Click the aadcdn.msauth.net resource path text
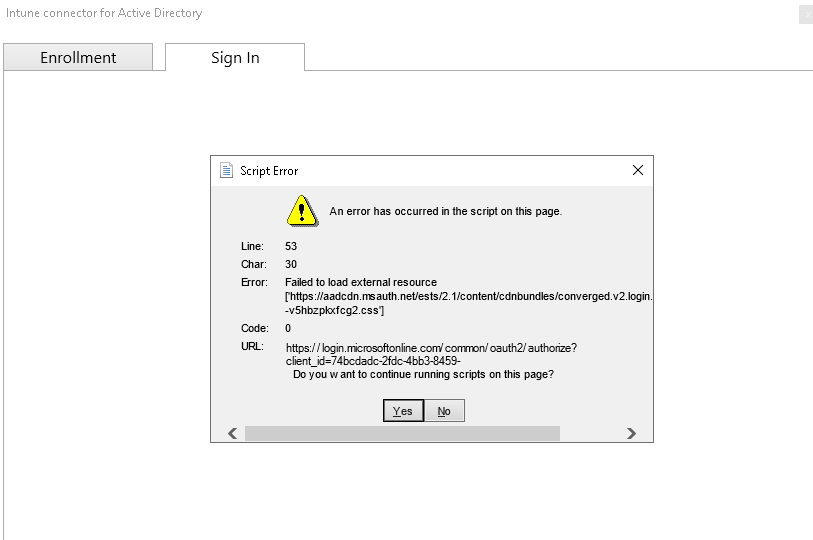The height and width of the screenshot is (540, 813). tap(469, 296)
